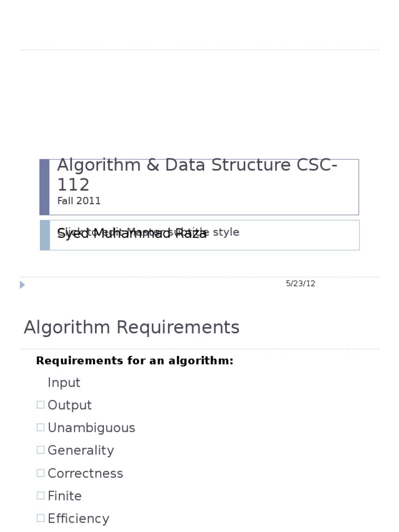Viewport: 399px width, 532px height.
Task: Check the Correctness square bullet
Action: pos(41,473)
